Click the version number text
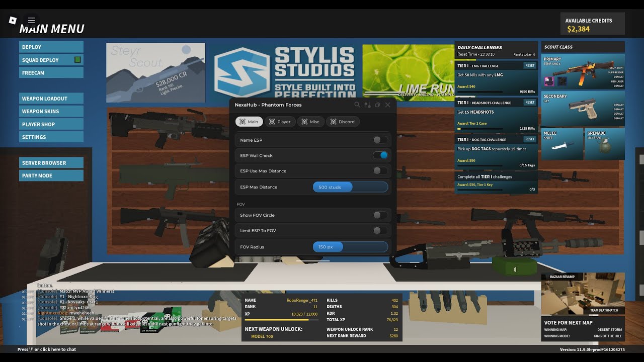 (x=592, y=349)
